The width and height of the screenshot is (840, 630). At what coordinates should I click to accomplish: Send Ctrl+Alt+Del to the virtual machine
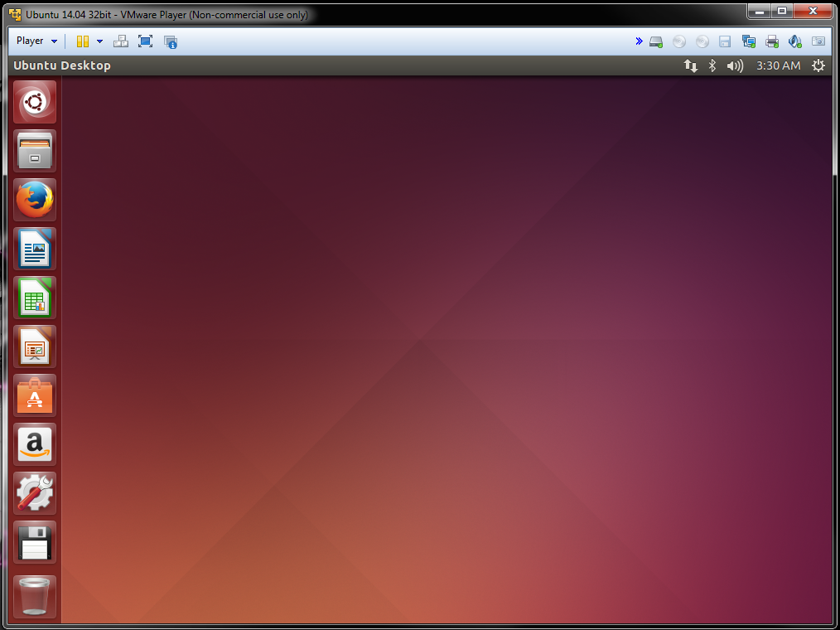click(121, 41)
